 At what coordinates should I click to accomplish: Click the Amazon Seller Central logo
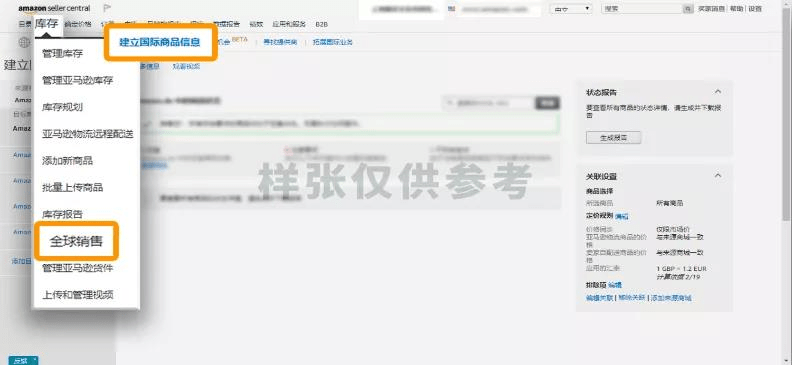54,9
